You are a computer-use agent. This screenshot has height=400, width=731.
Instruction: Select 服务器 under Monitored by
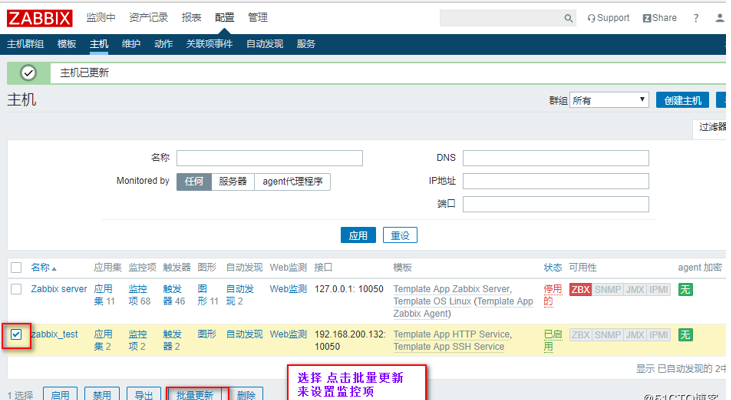[233, 181]
